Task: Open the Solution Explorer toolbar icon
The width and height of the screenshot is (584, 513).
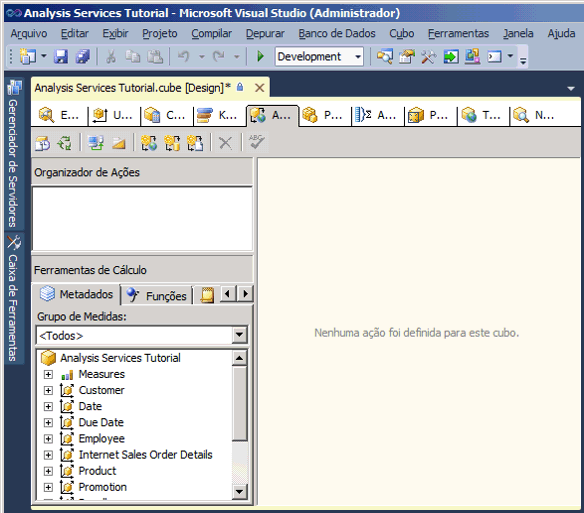Action: tap(384, 57)
